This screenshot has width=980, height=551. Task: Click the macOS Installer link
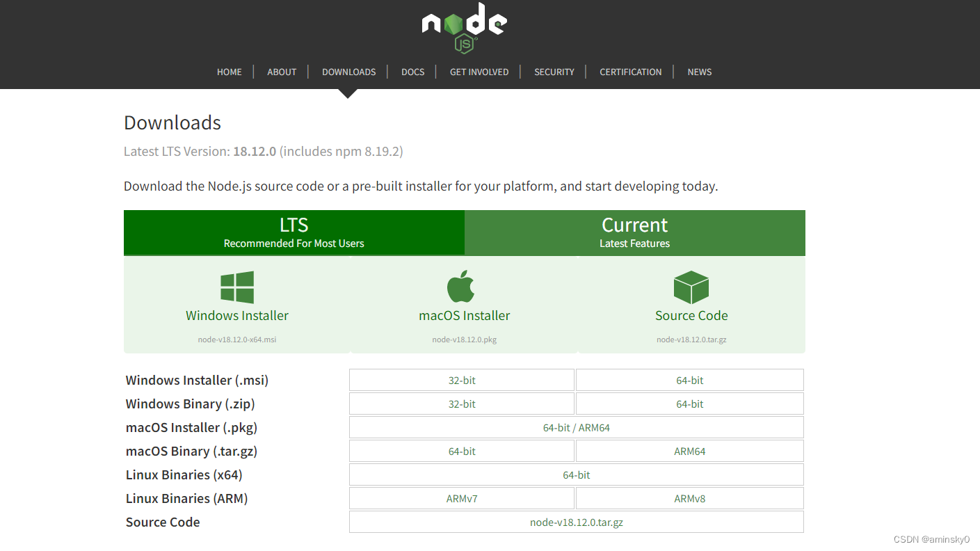click(465, 315)
